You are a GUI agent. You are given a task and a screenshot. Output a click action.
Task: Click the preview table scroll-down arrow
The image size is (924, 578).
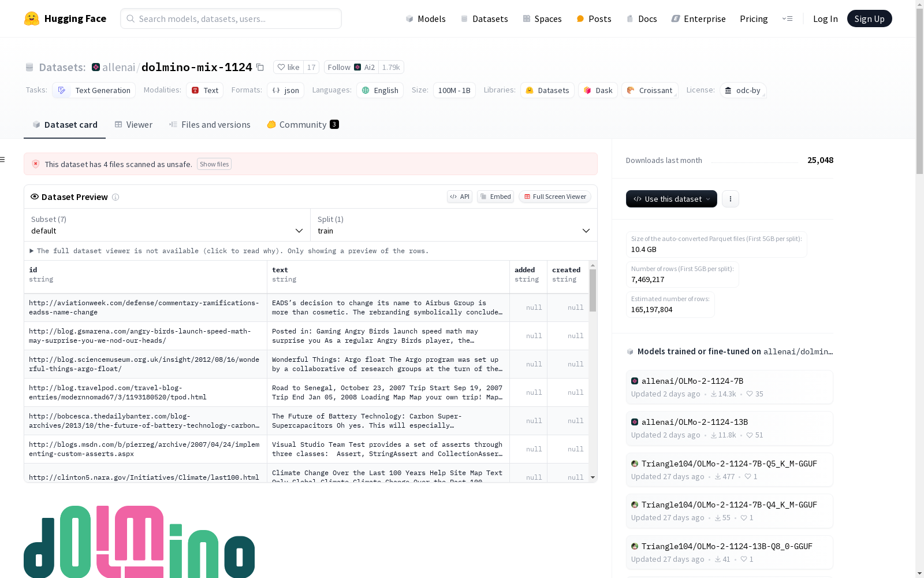(593, 477)
